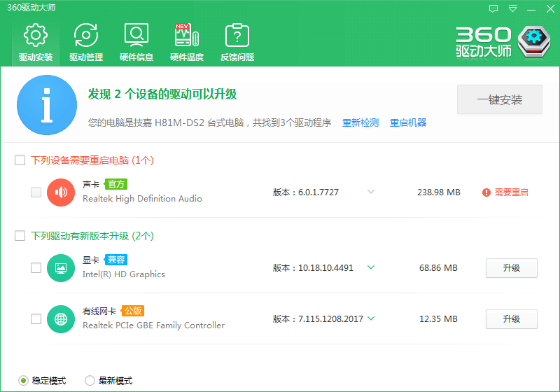Expand version dropdown for 6.0.1.7727

371,192
